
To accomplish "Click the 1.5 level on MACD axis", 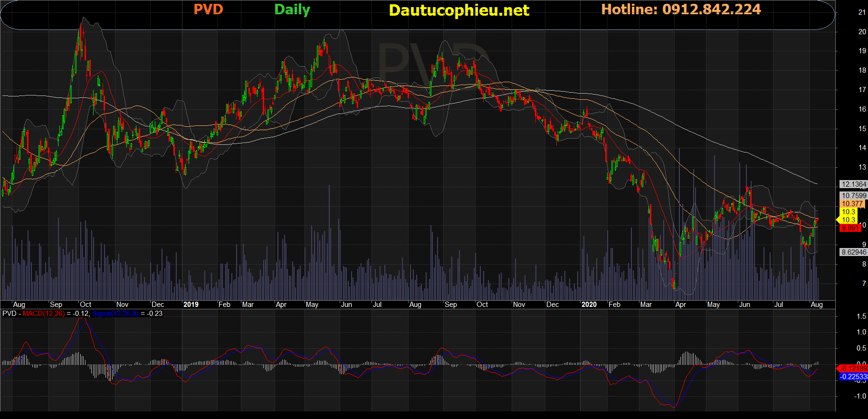I will [x=861, y=316].
